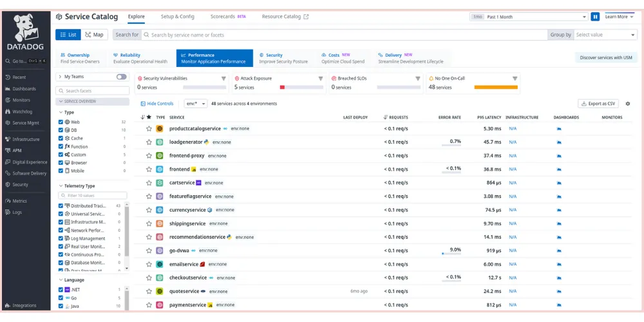
Task: Click Discover services with USM
Action: [606, 58]
